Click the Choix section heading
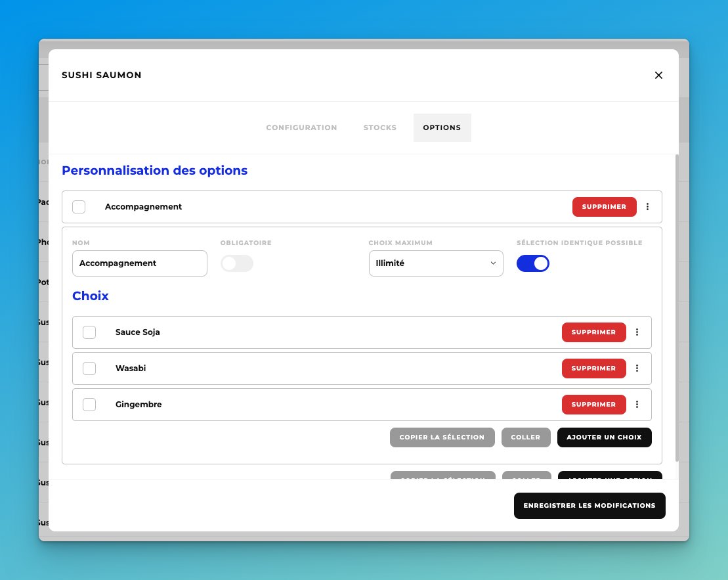Screen dimensions: 728x580 coord(91,296)
